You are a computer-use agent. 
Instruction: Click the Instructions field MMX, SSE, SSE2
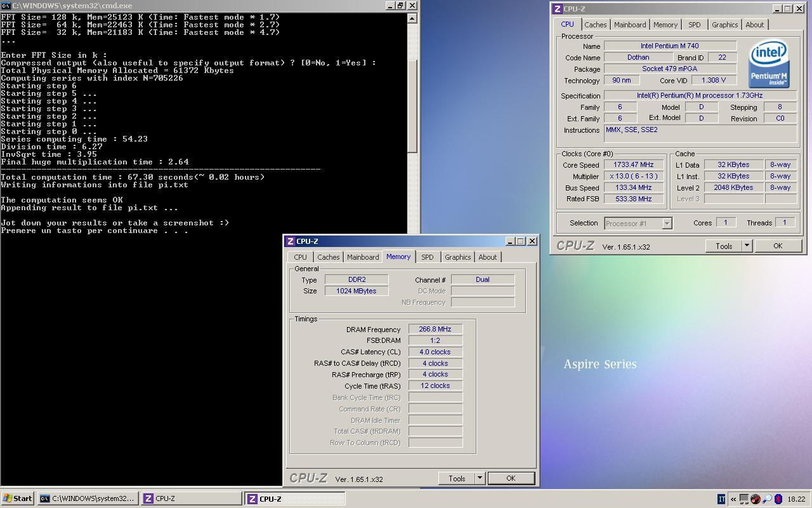coord(700,133)
